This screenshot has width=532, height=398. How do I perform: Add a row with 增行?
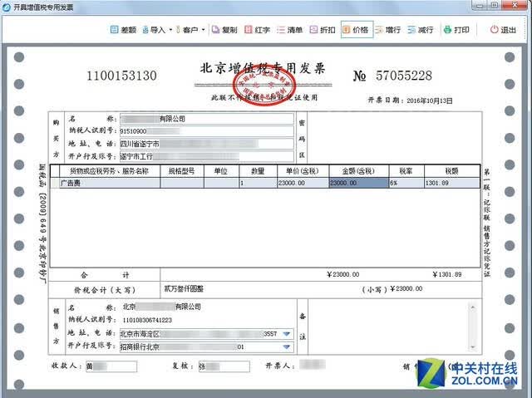[x=388, y=30]
